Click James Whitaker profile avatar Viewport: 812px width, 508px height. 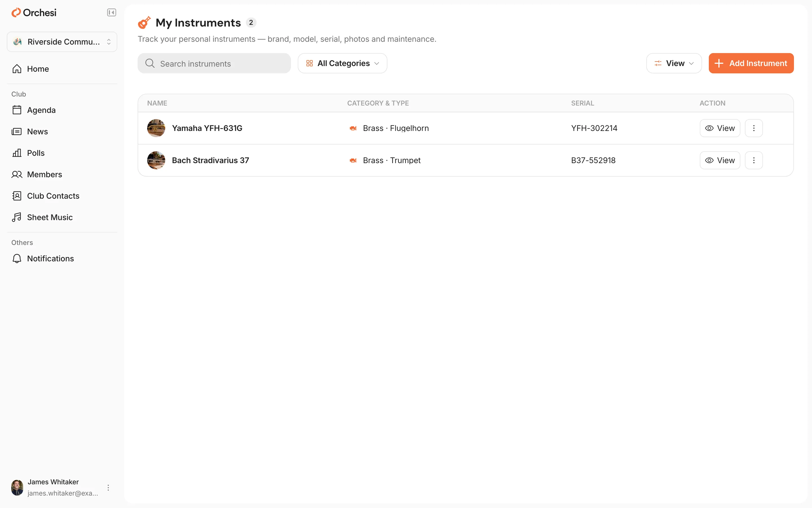tap(17, 487)
